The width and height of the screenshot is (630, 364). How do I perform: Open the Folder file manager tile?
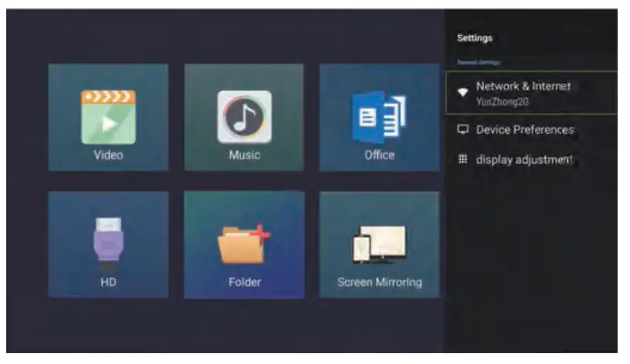click(x=244, y=244)
